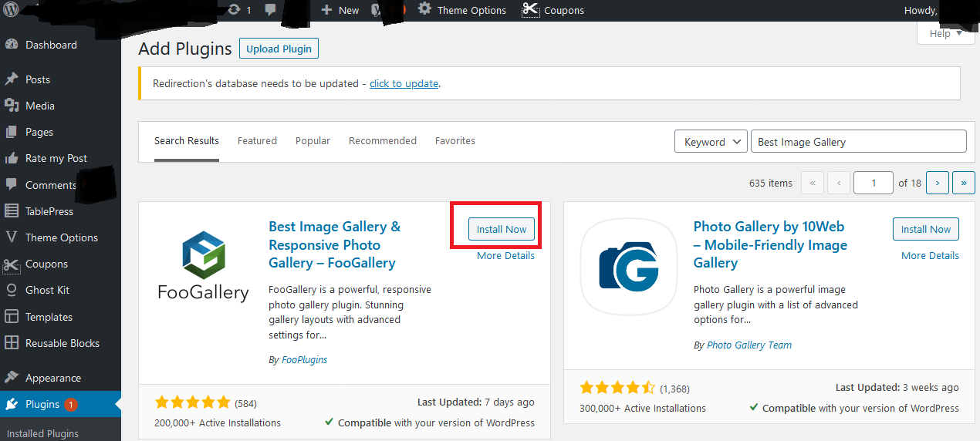This screenshot has height=441, width=980.
Task: Click 'Last Updated: 3 weeks ago' text
Action: click(897, 388)
